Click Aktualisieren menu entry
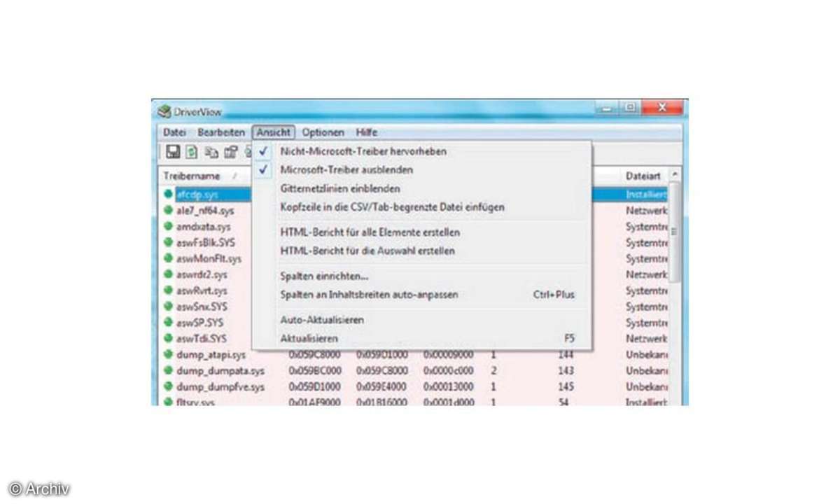The height and width of the screenshot is (504, 840). pos(422,338)
